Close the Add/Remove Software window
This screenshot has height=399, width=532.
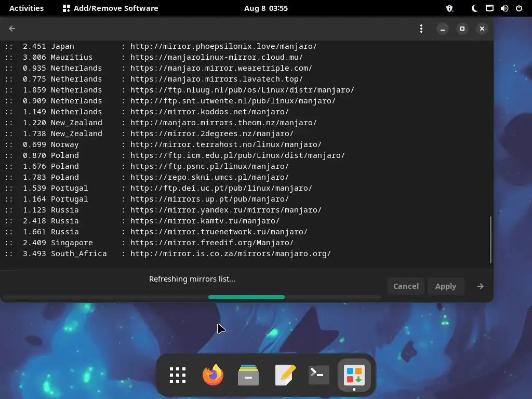pyautogui.click(x=482, y=29)
